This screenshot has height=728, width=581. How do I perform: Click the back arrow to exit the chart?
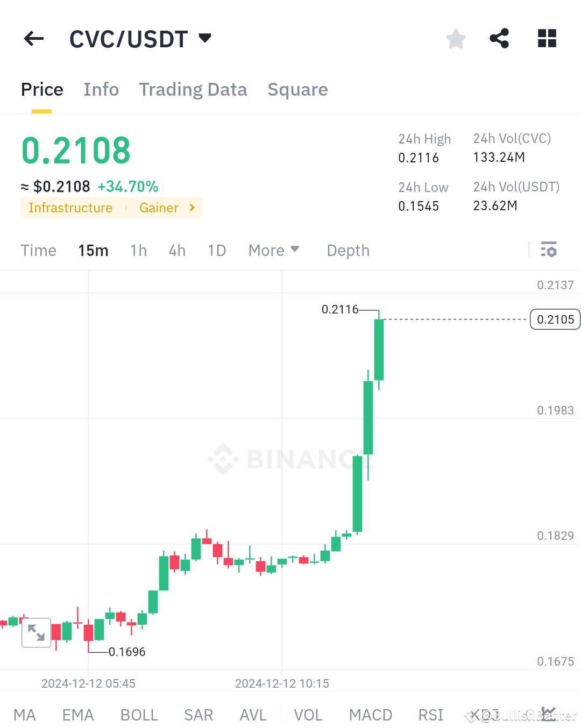click(33, 38)
